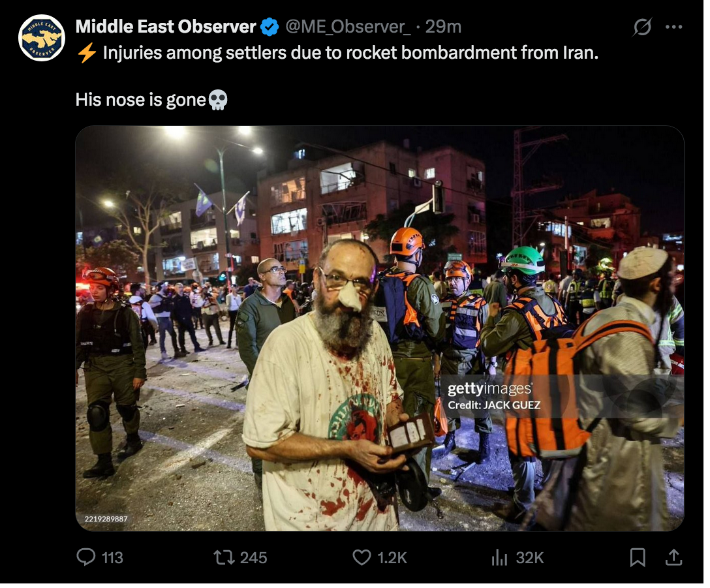Click the tweet text about rocket bombardment

pos(350,53)
